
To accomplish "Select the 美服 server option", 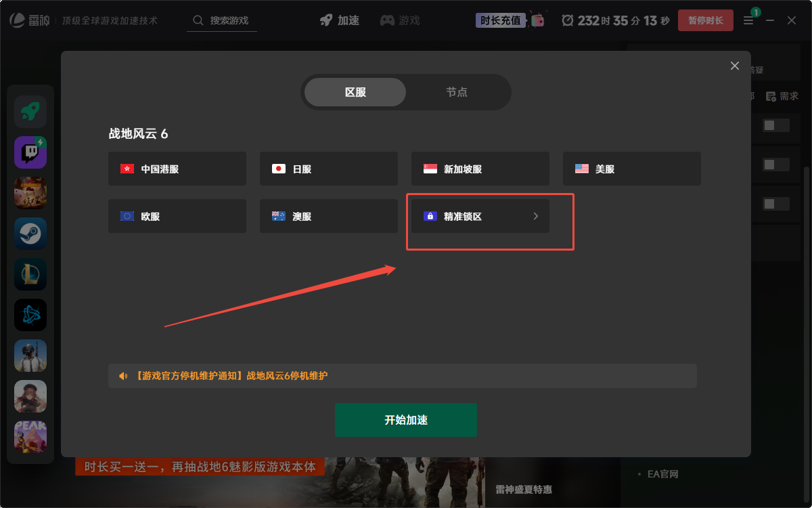I will 631,169.
